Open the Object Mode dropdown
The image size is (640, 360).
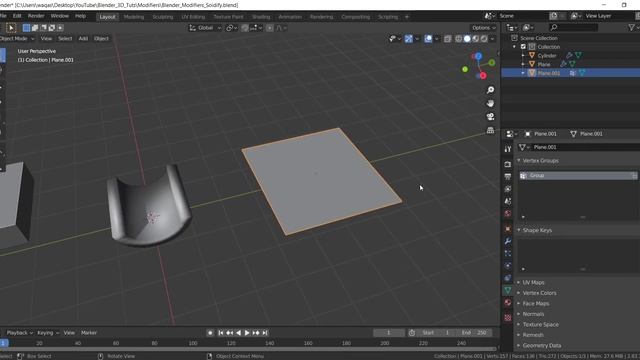click(x=17, y=38)
